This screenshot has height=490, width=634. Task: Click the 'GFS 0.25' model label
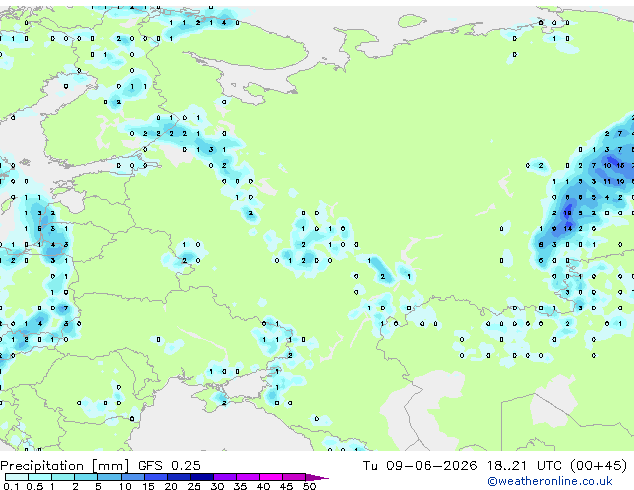[169, 466]
